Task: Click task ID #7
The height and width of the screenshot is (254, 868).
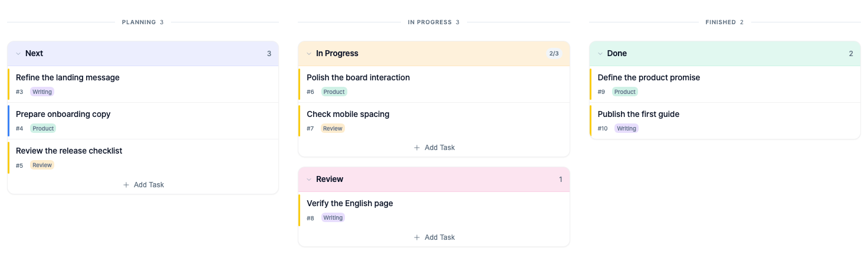Action: point(310,129)
